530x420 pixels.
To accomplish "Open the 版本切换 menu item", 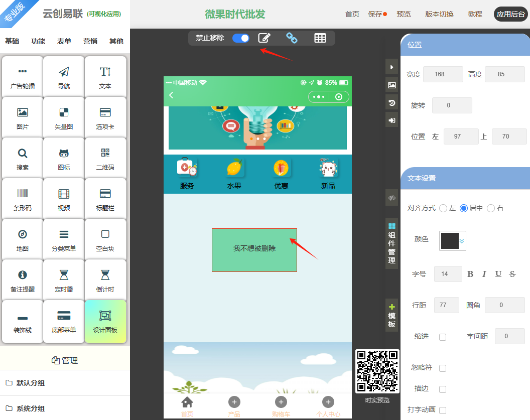I will [439, 14].
